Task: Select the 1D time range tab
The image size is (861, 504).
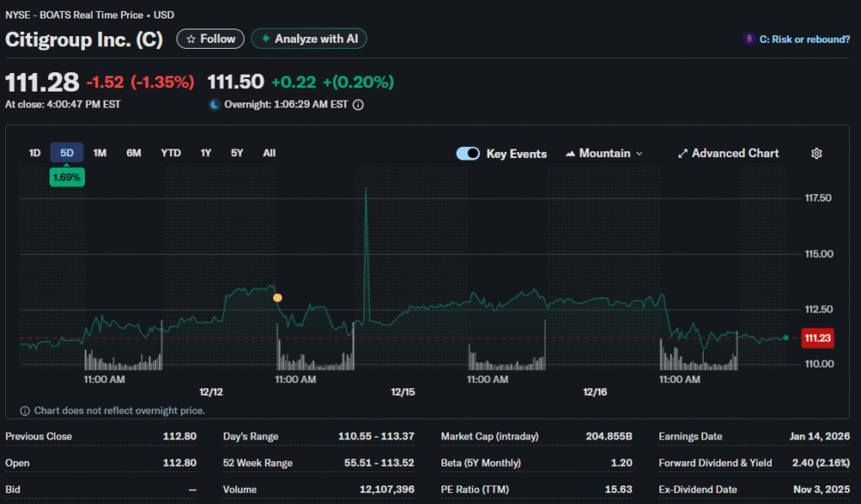Action: [34, 153]
